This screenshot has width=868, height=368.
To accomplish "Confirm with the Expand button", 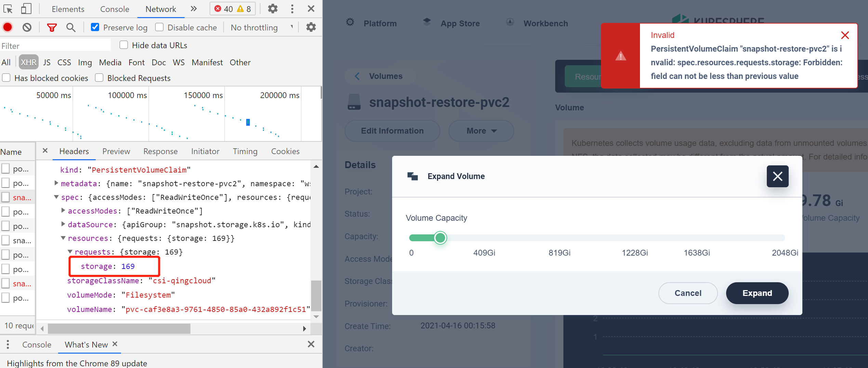I will 757,293.
